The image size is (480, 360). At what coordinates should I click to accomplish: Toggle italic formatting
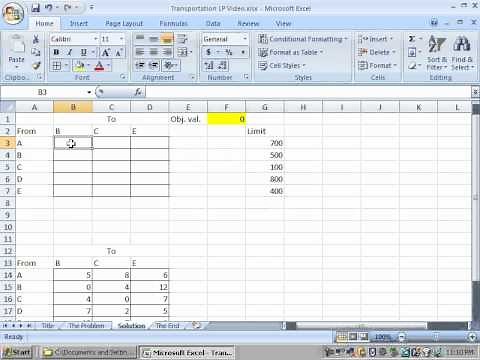click(x=70, y=52)
